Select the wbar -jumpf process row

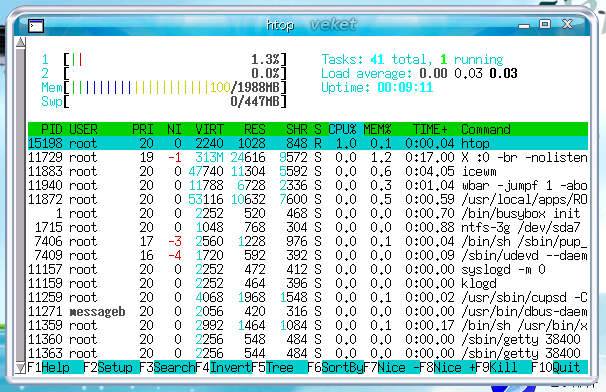[x=308, y=186]
